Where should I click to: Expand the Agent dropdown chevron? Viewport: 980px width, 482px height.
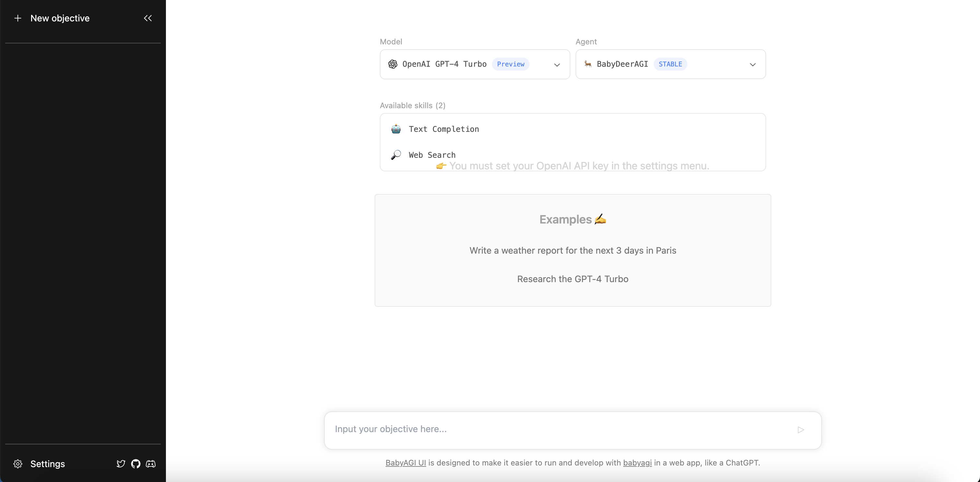(752, 64)
